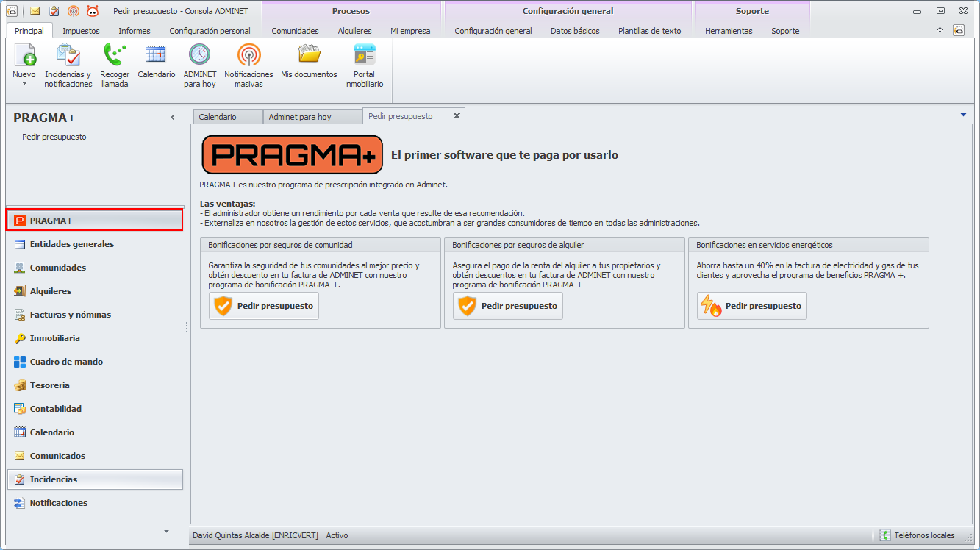
Task: Switch to the Calendario document tab
Action: point(228,117)
